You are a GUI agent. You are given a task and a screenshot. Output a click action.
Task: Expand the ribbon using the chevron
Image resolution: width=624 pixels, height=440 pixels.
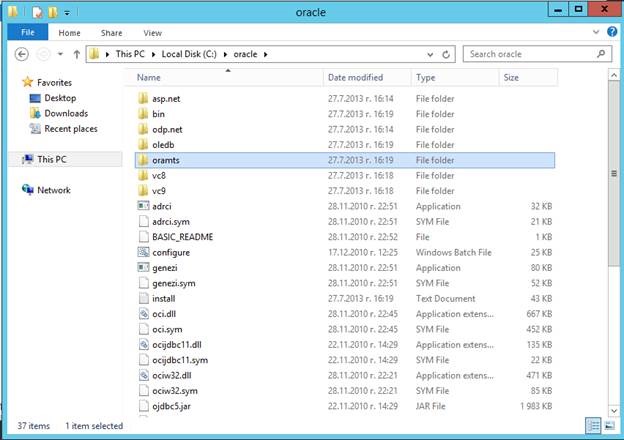click(x=596, y=33)
